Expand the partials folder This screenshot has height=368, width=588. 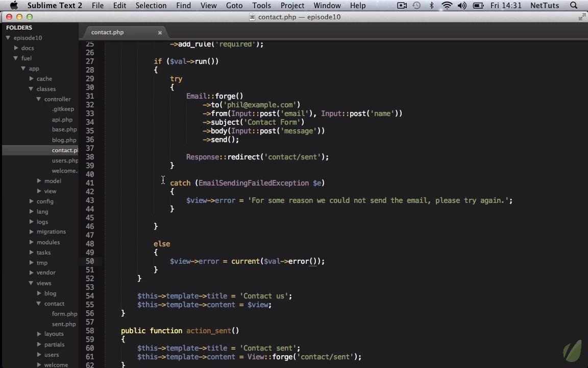39,344
